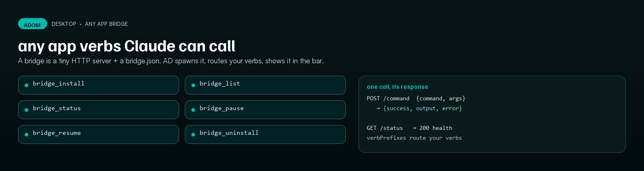Click the 'any app verbs Claude can call' title
Image resolution: width=644 pixels, height=171 pixels.
click(126, 46)
